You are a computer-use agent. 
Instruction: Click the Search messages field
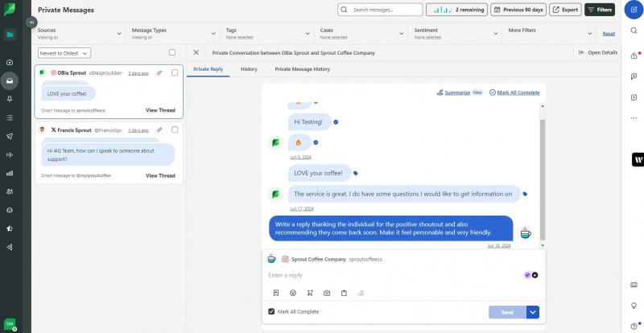click(380, 10)
